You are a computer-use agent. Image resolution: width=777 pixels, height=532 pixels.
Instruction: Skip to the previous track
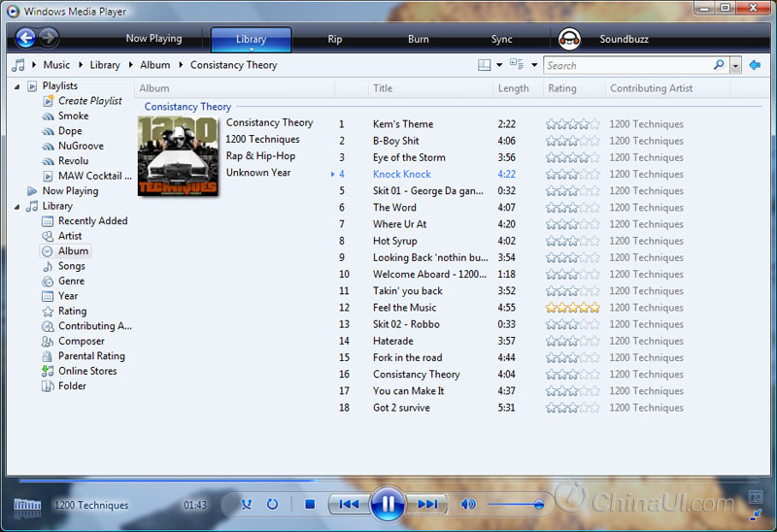point(349,504)
